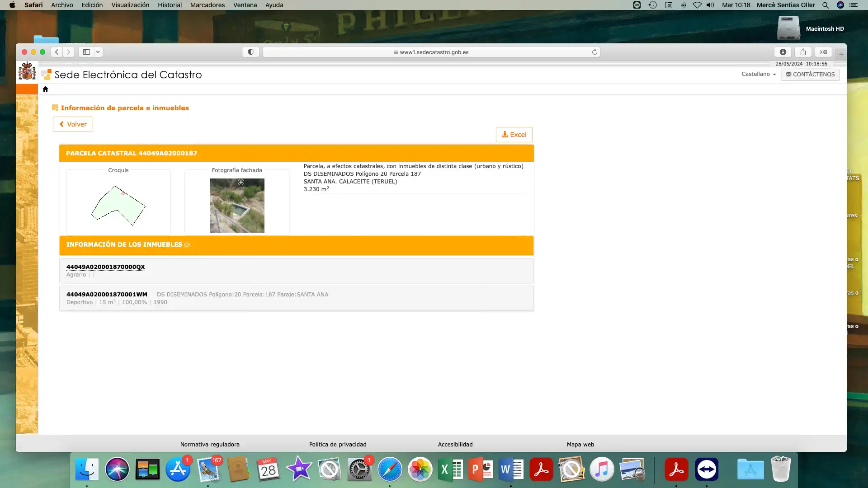Launch PowerPoint from the Dock
The image size is (868, 488).
(481, 469)
